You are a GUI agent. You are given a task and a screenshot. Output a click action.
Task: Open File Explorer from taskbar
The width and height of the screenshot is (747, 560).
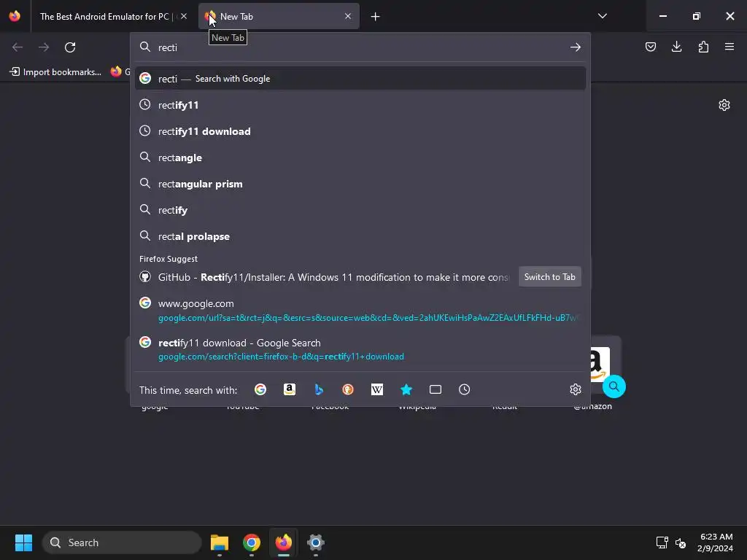click(x=219, y=542)
